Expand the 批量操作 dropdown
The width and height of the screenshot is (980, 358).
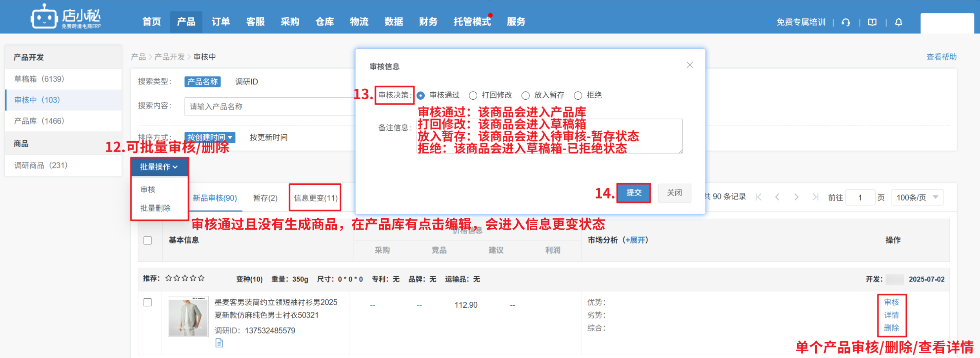(159, 167)
